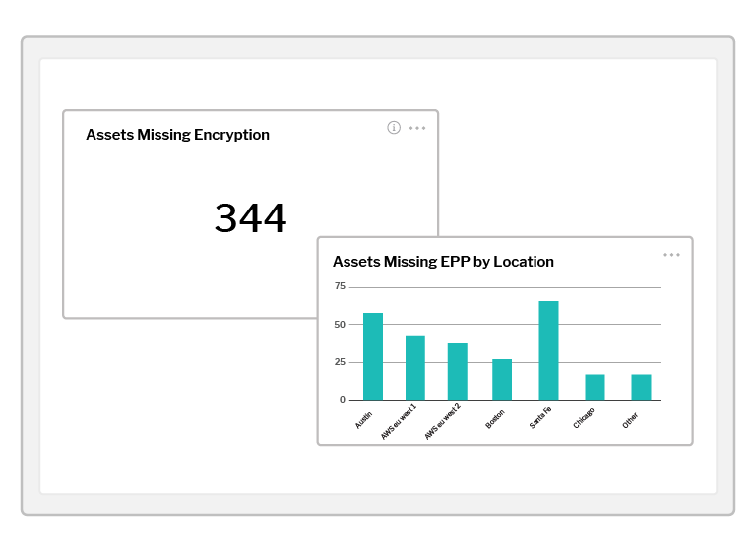Screen dimensions: 756x539
Task: Click the info icon on Assets Missing Encryption
Action: click(x=394, y=128)
